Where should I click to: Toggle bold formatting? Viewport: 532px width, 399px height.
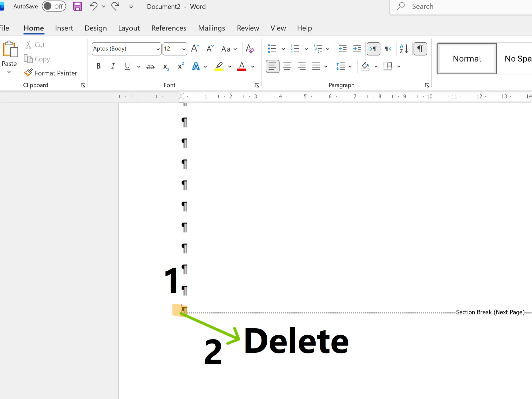98,66
